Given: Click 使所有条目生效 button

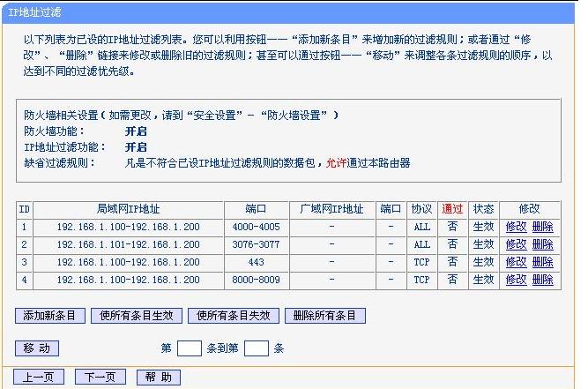Looking at the screenshot, I should pyautogui.click(x=137, y=316).
